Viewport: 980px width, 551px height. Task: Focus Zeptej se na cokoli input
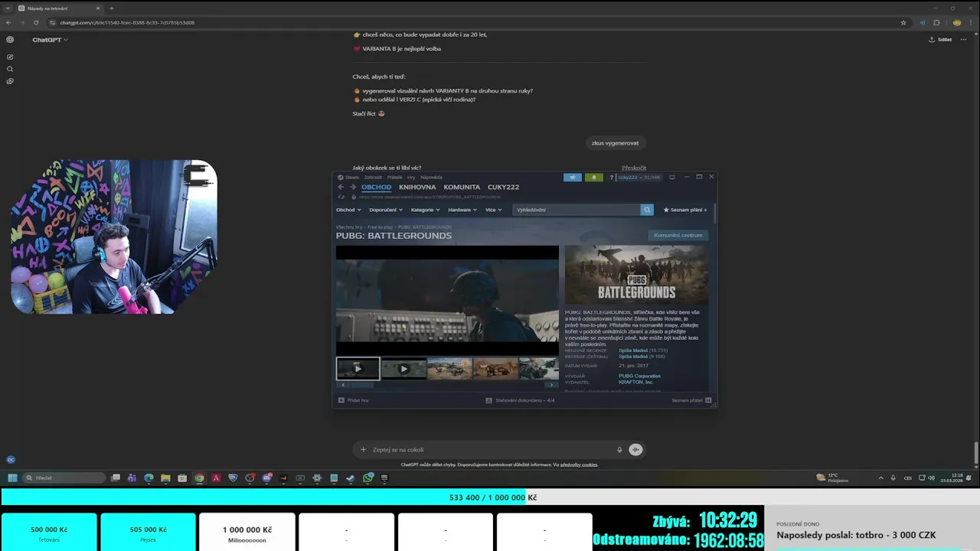[x=490, y=450]
